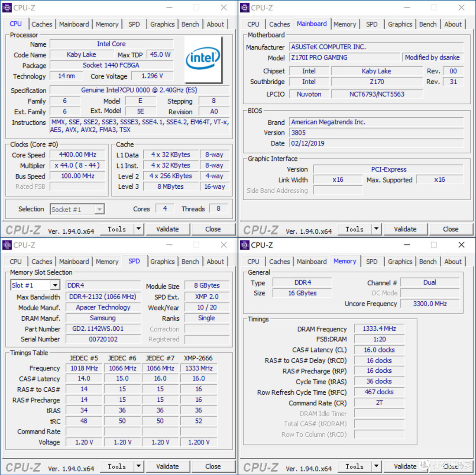Click the Uncore Frequency value 3300.0 MHz
Viewport: 476px width, 475px height.
coord(430,304)
